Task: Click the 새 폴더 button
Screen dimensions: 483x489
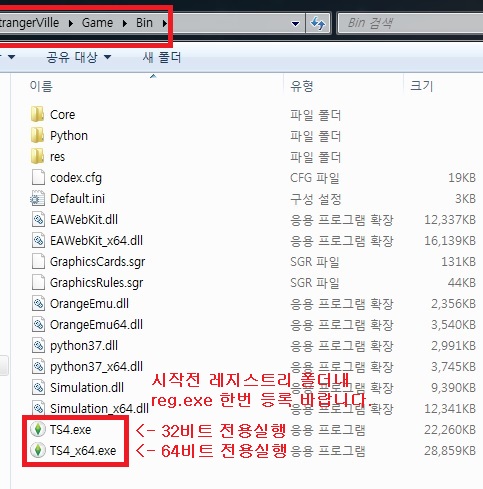Action: tap(162, 57)
